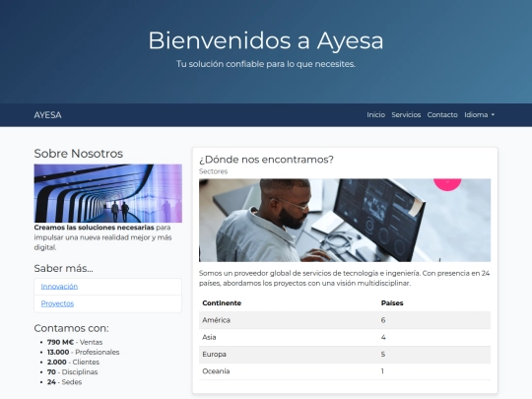Select the Asia table cell
Image resolution: width=532 pixels, height=399 pixels.
(289, 337)
